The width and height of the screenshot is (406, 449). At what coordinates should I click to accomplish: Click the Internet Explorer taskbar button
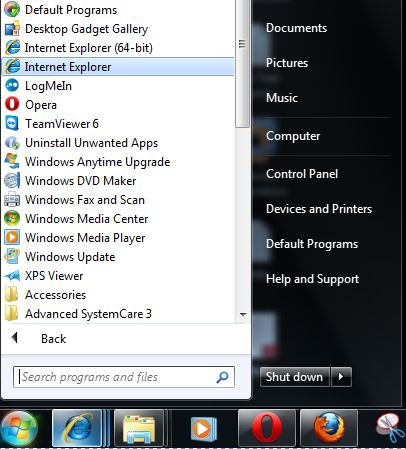(x=77, y=428)
